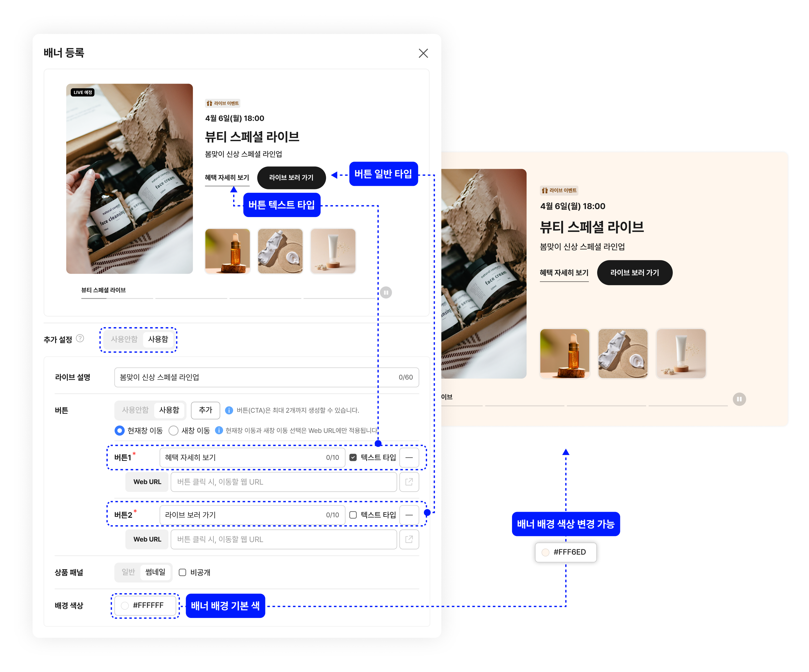Image resolution: width=809 pixels, height=672 pixels.
Task: Set 상품 패널 to 일반
Action: point(128,572)
